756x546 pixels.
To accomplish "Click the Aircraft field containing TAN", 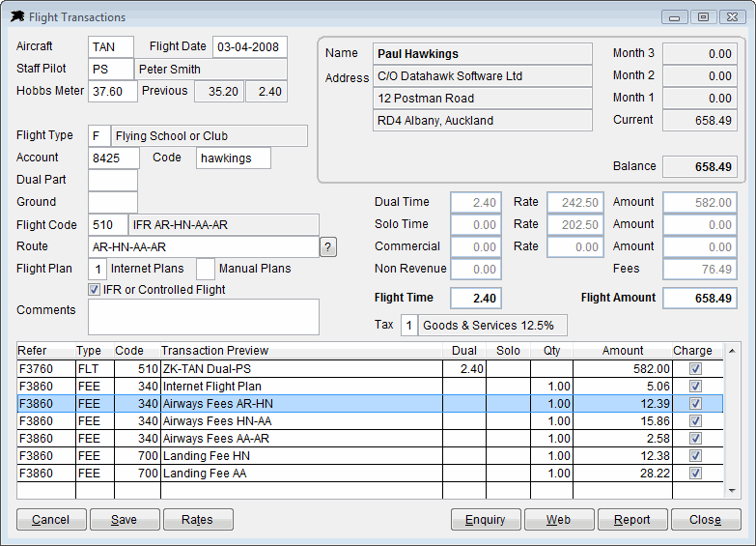I will [x=111, y=46].
